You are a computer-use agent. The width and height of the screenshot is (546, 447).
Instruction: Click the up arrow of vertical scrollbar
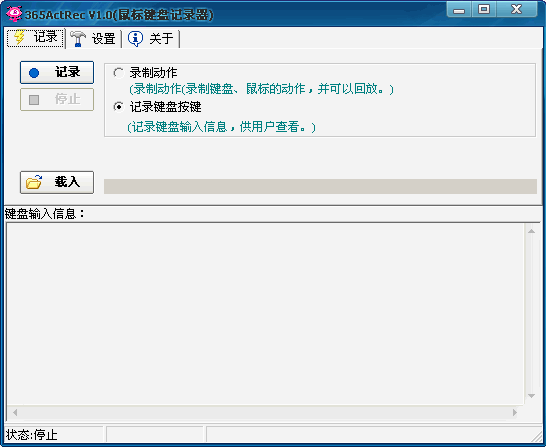(531, 231)
